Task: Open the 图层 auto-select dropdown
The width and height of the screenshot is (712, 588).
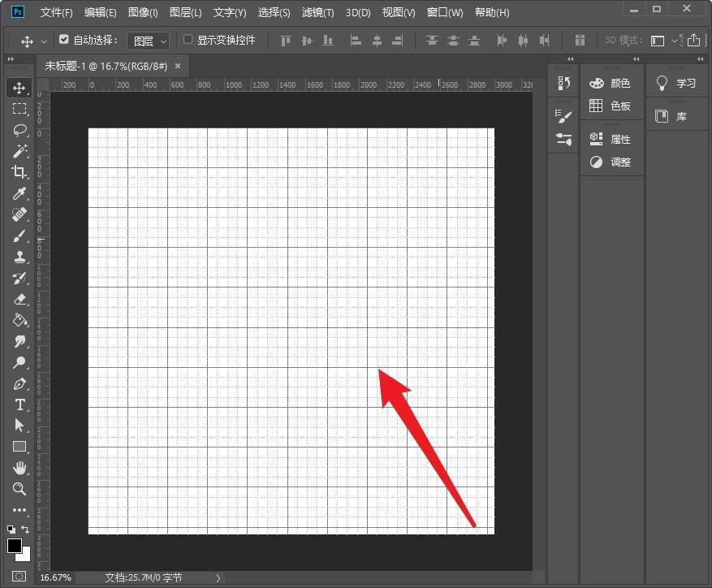Action: coord(149,41)
